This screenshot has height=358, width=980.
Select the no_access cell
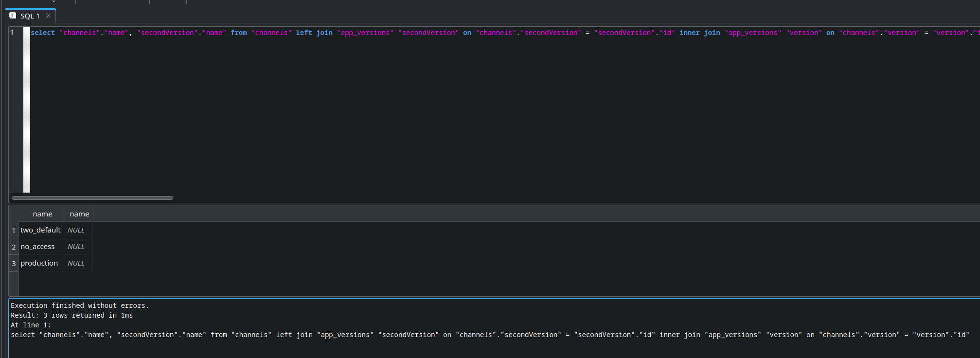(x=42, y=247)
